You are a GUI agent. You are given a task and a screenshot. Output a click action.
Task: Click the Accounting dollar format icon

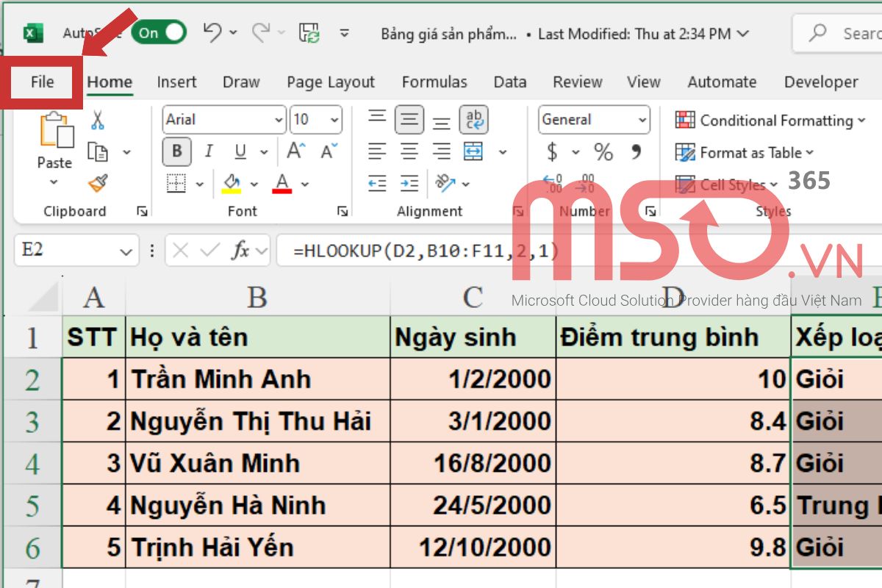[x=553, y=152]
